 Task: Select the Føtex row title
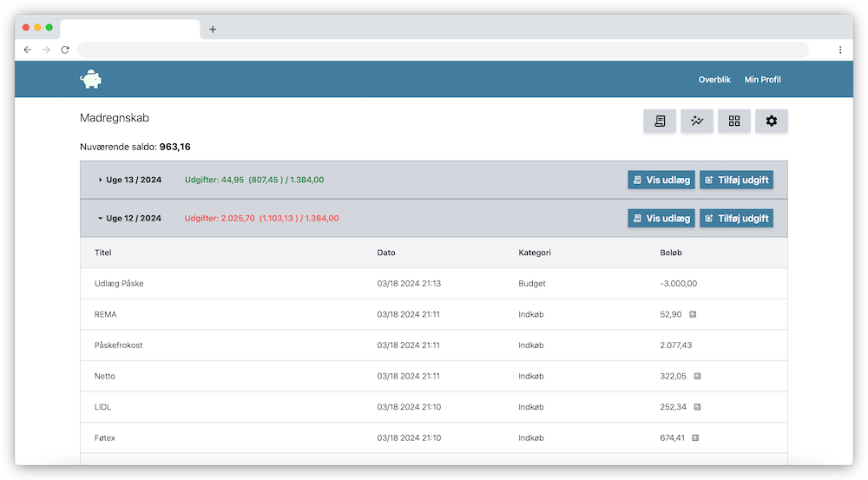click(105, 438)
